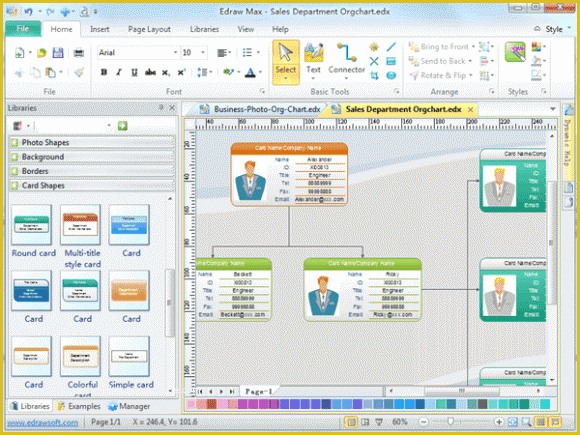Click the green go arrow in Libraries search
This screenshot has height=435, width=580.
tap(122, 126)
